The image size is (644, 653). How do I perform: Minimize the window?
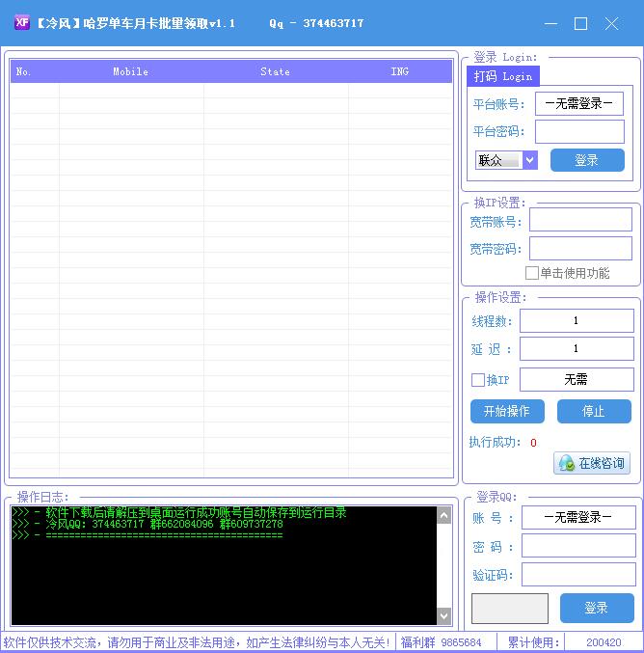(x=550, y=24)
